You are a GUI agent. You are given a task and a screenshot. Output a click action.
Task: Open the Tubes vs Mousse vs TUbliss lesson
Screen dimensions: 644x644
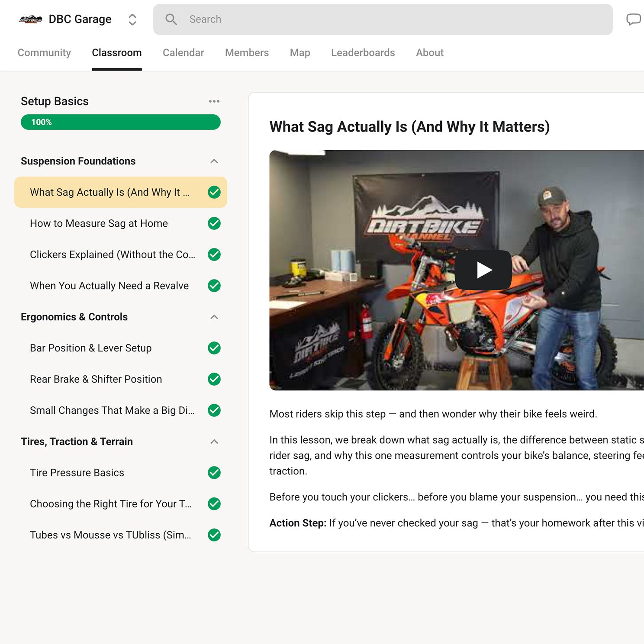(x=110, y=535)
